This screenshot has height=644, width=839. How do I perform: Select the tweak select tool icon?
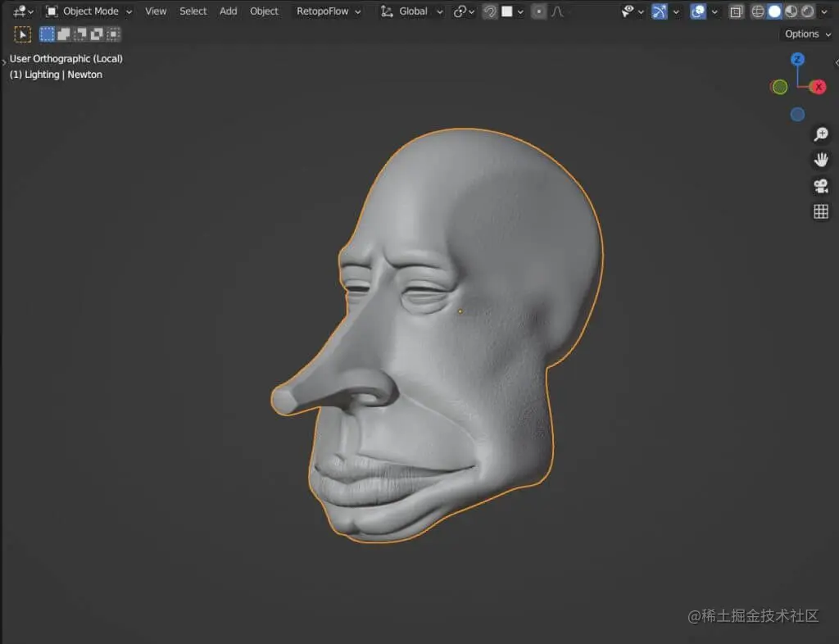(x=22, y=34)
